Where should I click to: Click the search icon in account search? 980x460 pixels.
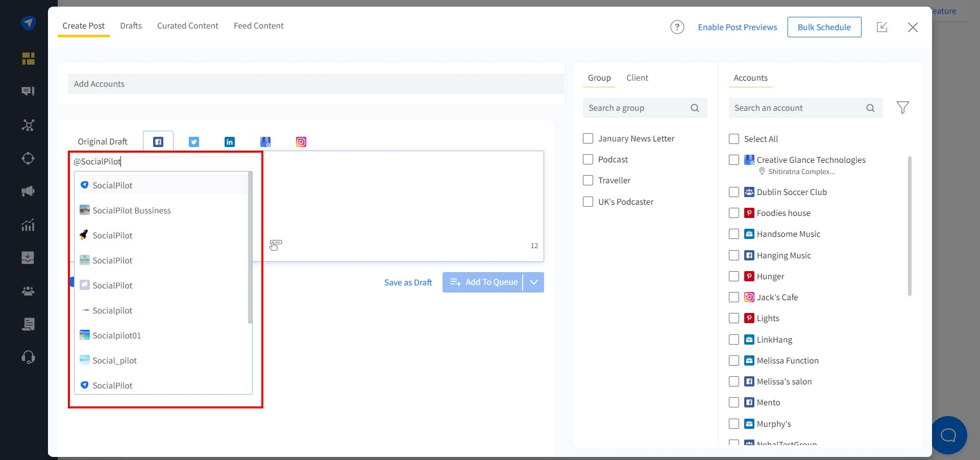point(870,108)
